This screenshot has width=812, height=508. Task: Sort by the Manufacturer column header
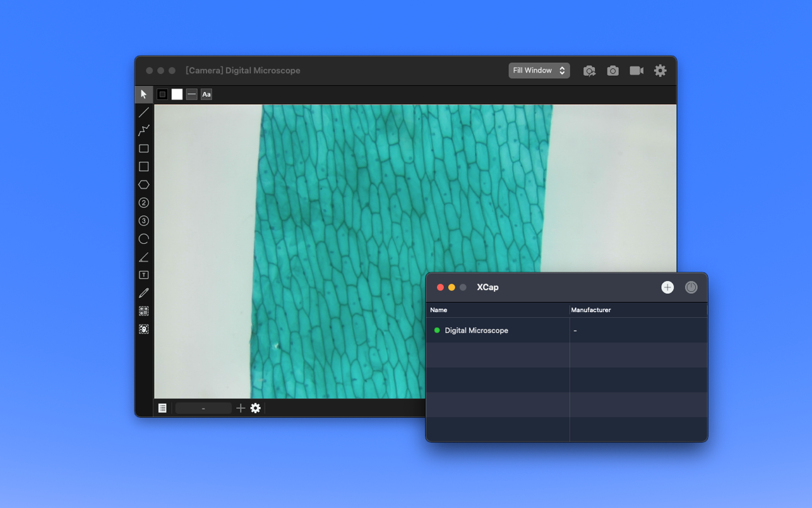point(638,310)
